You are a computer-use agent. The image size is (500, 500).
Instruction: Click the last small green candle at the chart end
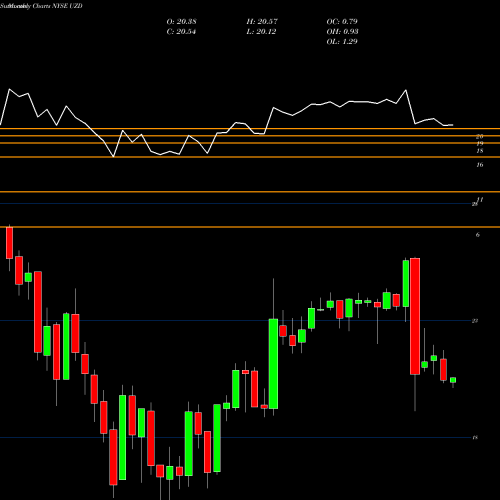point(453,380)
